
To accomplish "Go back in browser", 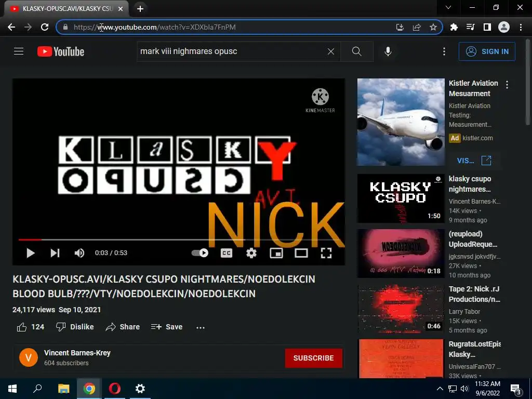I will (11, 27).
